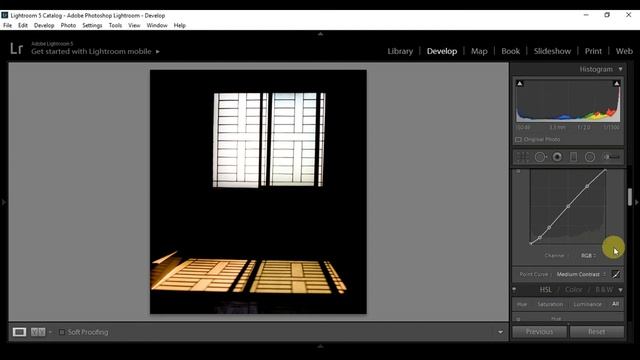Toggle highlight clipping indicator in histogram
Image resolution: width=640 pixels, height=360 pixels.
(617, 84)
